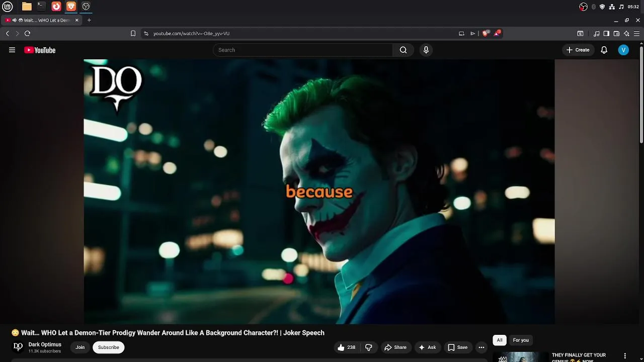
Task: Click the youtube.com address bar URL
Action: pyautogui.click(x=191, y=33)
